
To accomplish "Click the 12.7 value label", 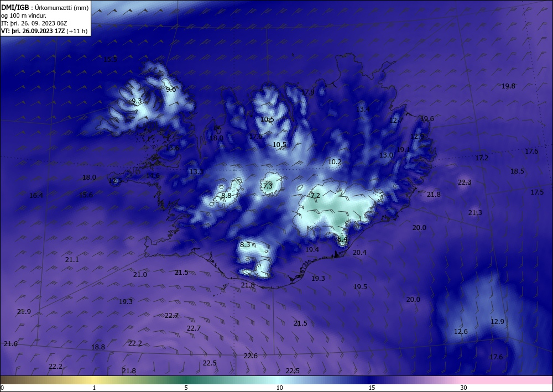I will tap(396, 120).
